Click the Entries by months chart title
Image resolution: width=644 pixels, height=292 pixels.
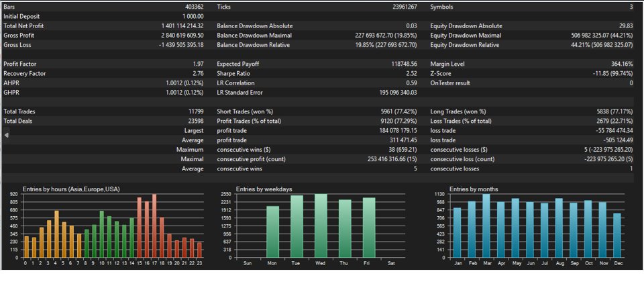474,189
